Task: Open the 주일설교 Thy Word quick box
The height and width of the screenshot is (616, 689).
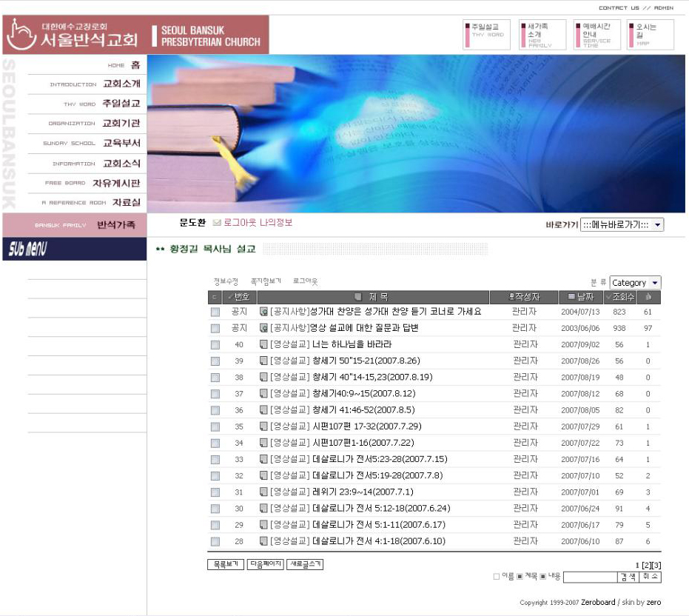Action: tap(485, 35)
